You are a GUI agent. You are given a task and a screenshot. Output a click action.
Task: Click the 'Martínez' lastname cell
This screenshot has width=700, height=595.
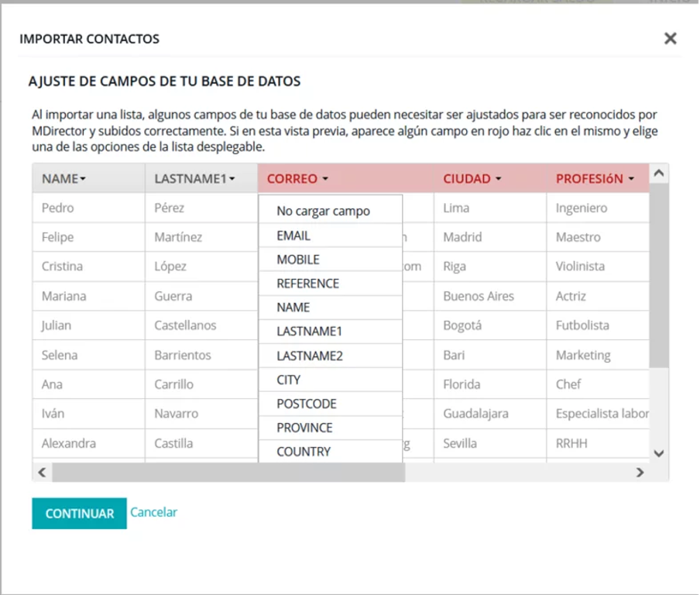coord(201,237)
